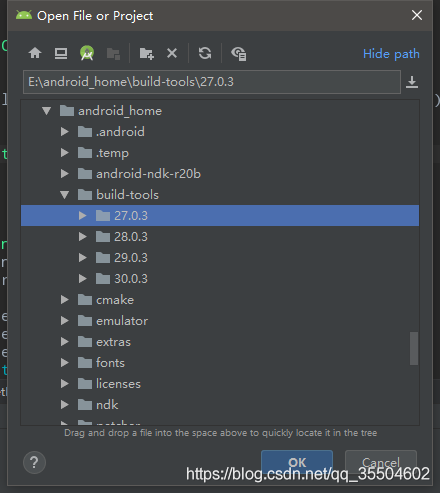Collapse the build-tools folder

click(x=65, y=195)
